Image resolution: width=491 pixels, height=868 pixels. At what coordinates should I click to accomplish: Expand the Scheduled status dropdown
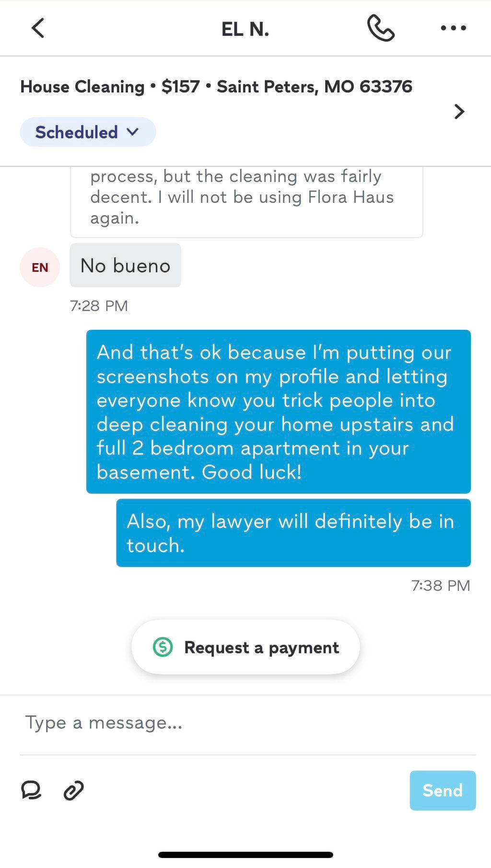click(88, 132)
